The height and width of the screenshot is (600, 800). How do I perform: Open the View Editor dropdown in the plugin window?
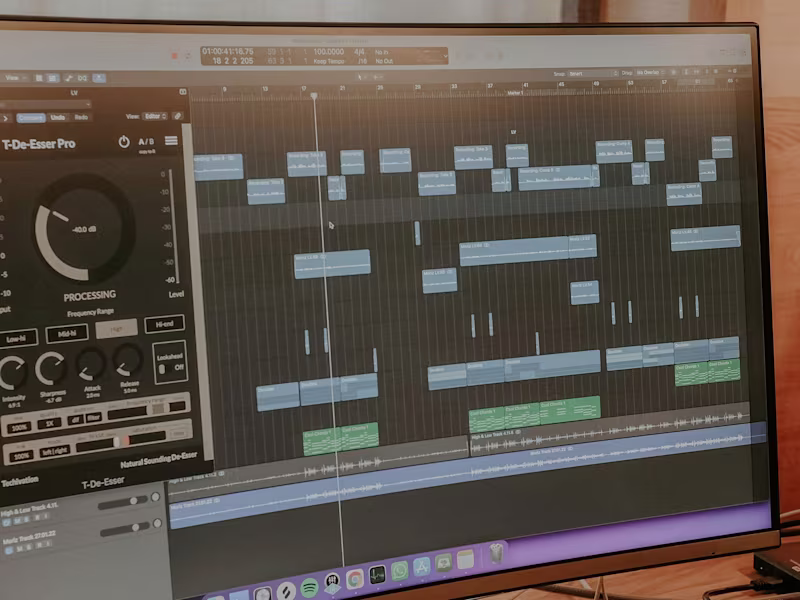point(153,117)
